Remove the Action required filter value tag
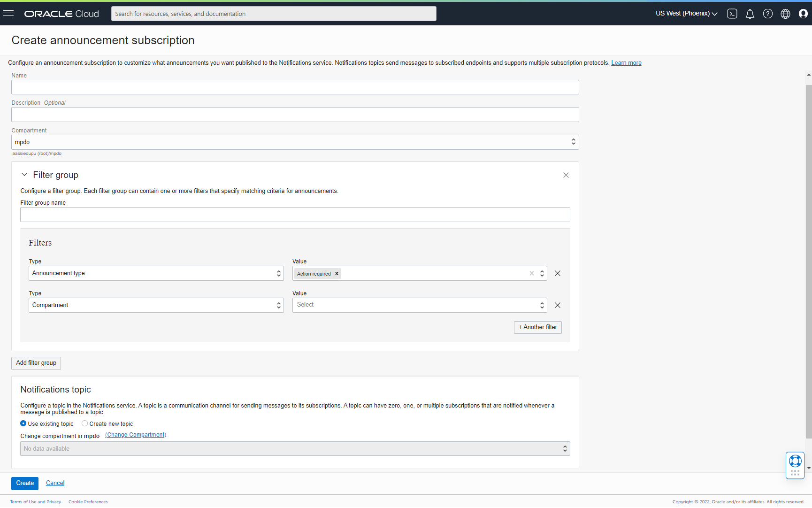The height and width of the screenshot is (508, 812). (x=337, y=273)
